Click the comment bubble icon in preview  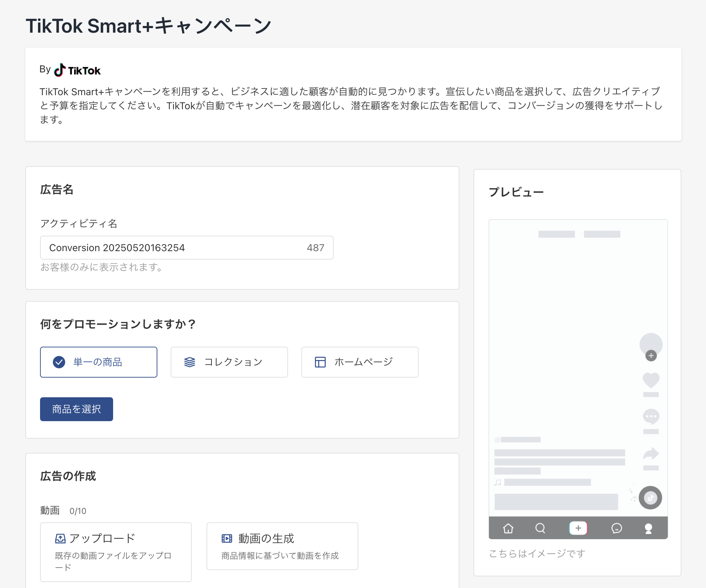651,417
